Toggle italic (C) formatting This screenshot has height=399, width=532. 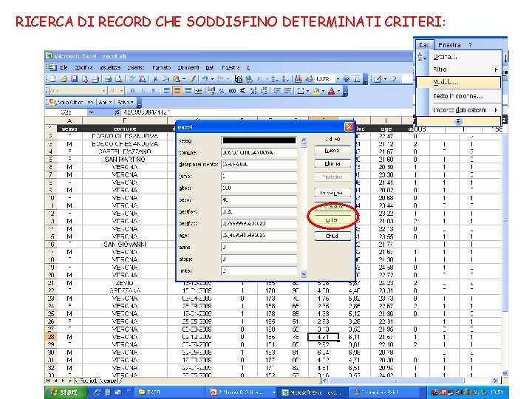coord(143,91)
